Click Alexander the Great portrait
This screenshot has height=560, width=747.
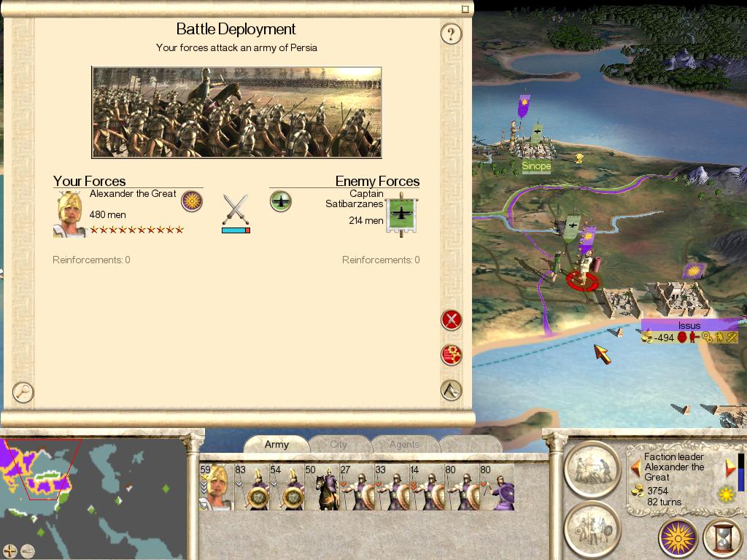click(70, 214)
